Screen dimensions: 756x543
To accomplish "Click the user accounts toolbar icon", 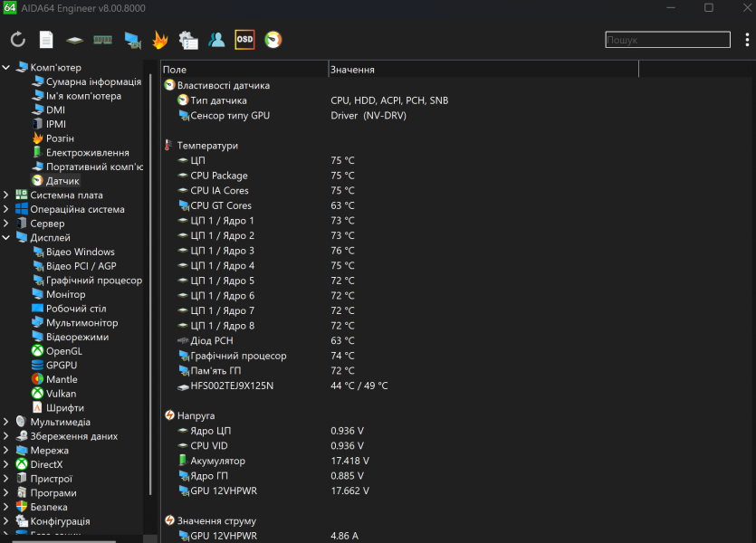I will pos(216,40).
